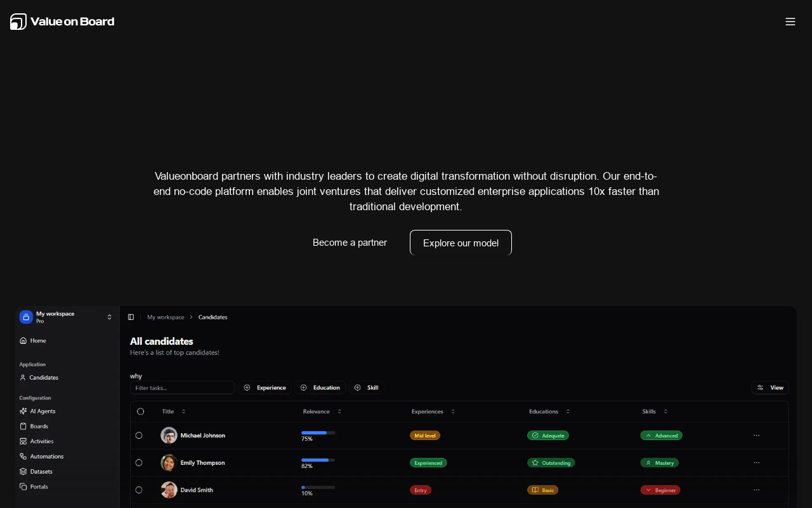This screenshot has height=508, width=812.
Task: Click the Value on Board logo icon
Action: click(x=18, y=22)
